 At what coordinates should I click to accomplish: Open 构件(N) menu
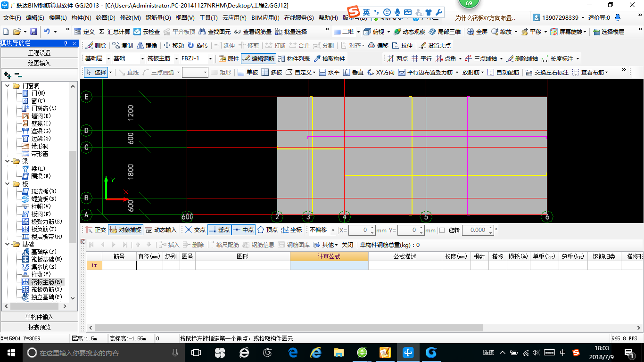82,18
